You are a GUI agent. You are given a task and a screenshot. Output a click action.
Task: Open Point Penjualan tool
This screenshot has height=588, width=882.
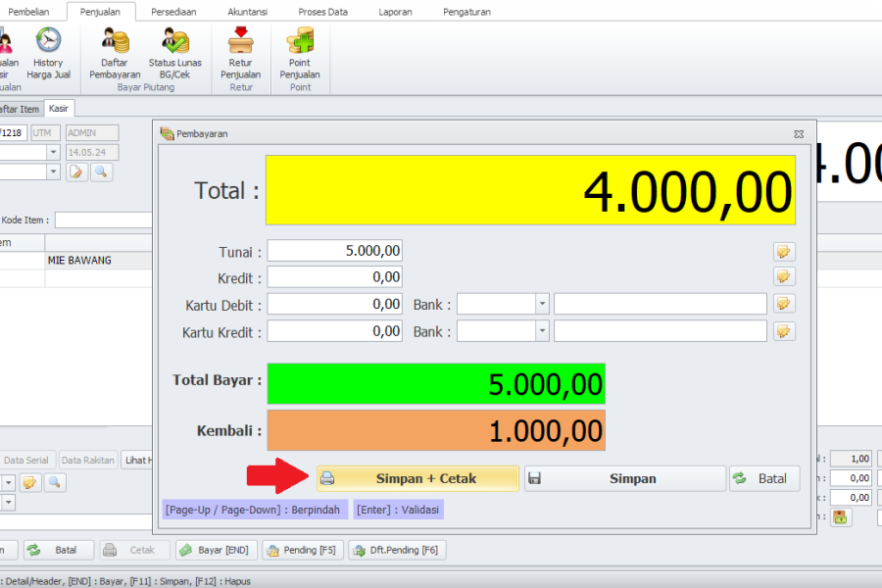click(x=300, y=54)
